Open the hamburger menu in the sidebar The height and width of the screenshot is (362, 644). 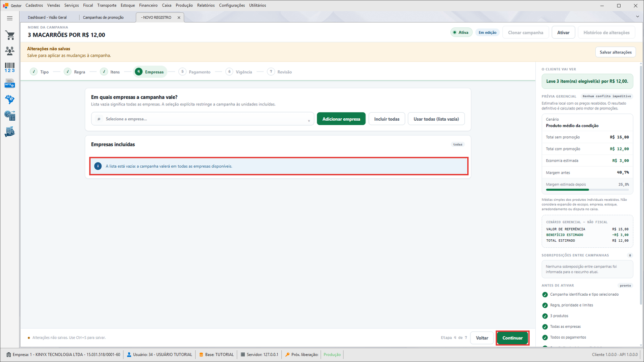[10, 18]
